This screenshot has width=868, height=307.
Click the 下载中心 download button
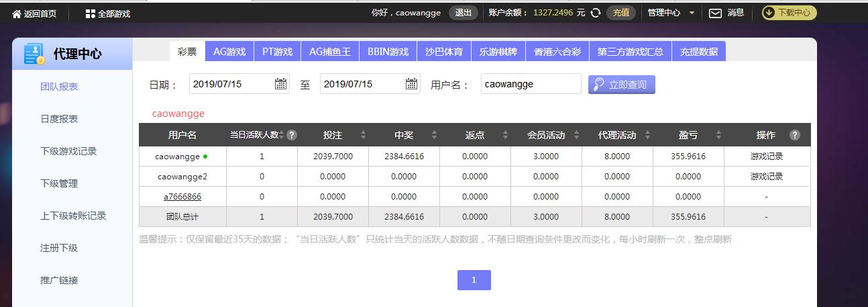[x=790, y=12]
